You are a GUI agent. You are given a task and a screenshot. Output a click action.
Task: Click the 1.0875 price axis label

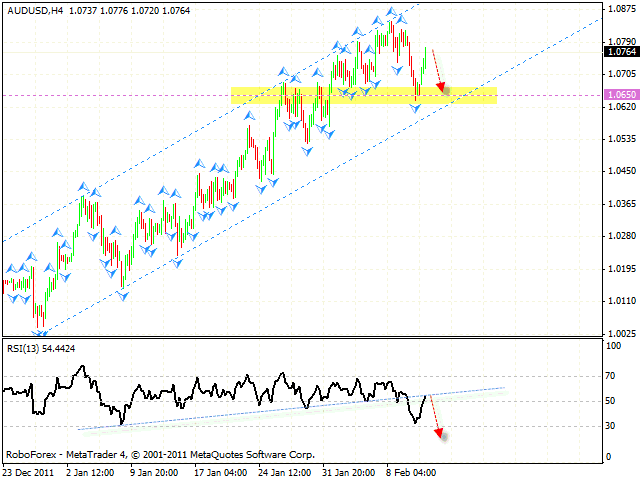point(619,9)
